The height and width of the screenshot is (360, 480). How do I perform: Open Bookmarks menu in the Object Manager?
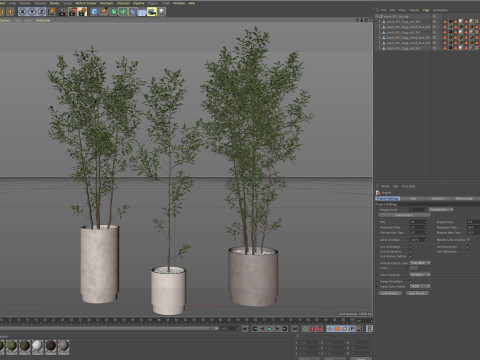click(440, 10)
